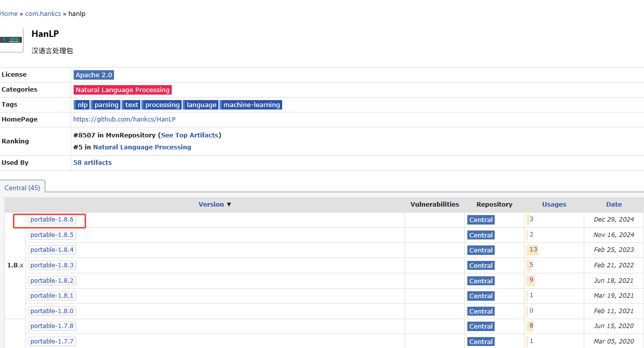Open com.hankcs breadcrumb link

(43, 13)
